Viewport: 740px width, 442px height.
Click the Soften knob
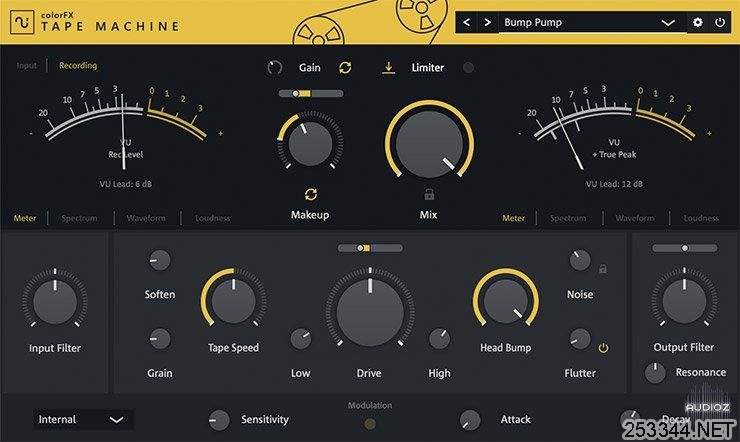click(160, 260)
